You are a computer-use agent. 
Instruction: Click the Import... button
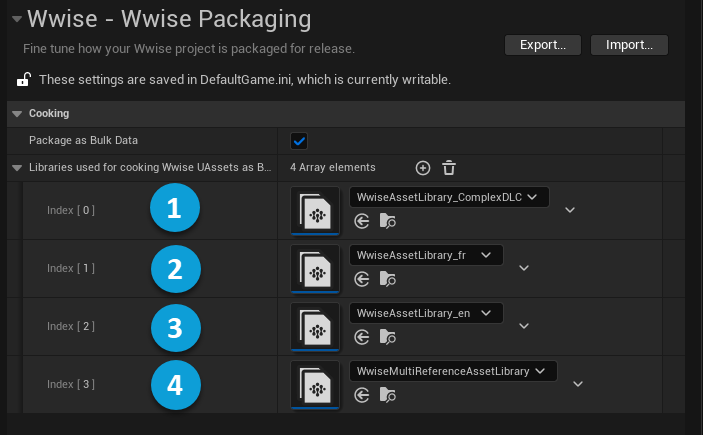[629, 45]
